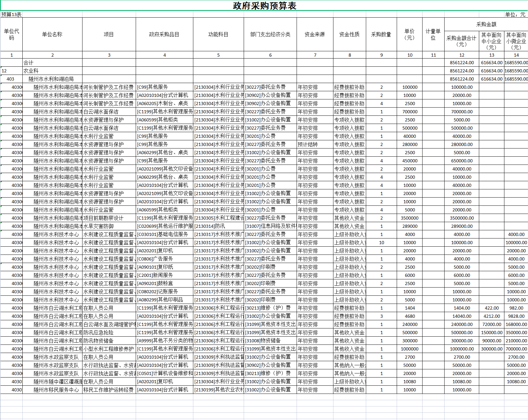Select the 计量单位 header cell

tap(433, 34)
